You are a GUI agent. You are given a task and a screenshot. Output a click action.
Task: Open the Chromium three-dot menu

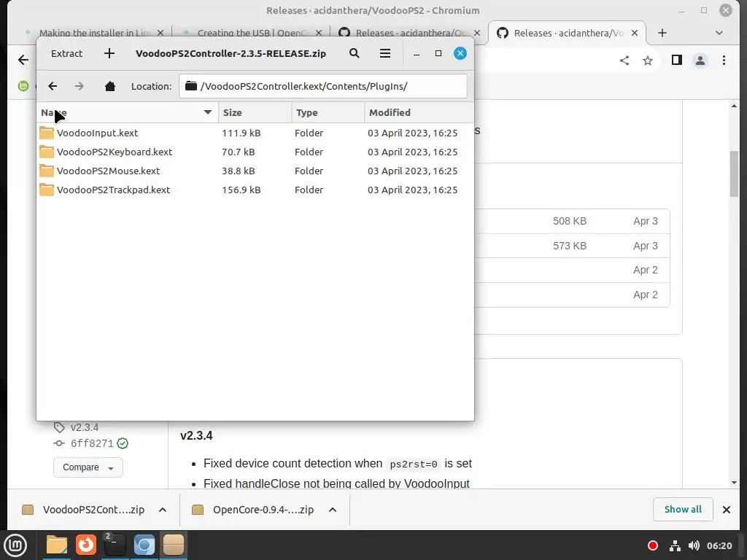click(724, 61)
